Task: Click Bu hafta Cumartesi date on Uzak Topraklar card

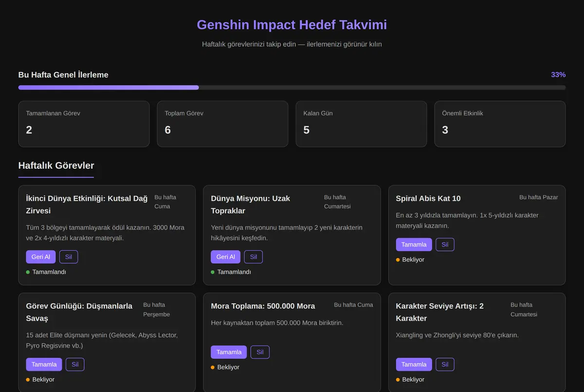Action: [338, 202]
